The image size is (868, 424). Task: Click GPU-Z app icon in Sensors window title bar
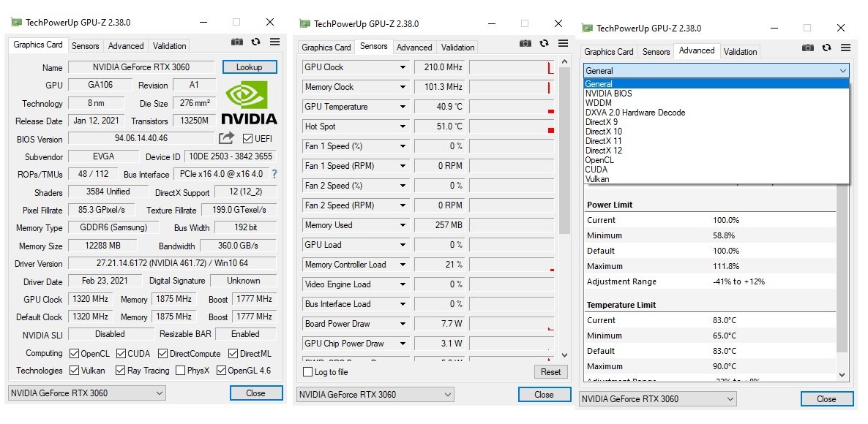click(x=305, y=24)
